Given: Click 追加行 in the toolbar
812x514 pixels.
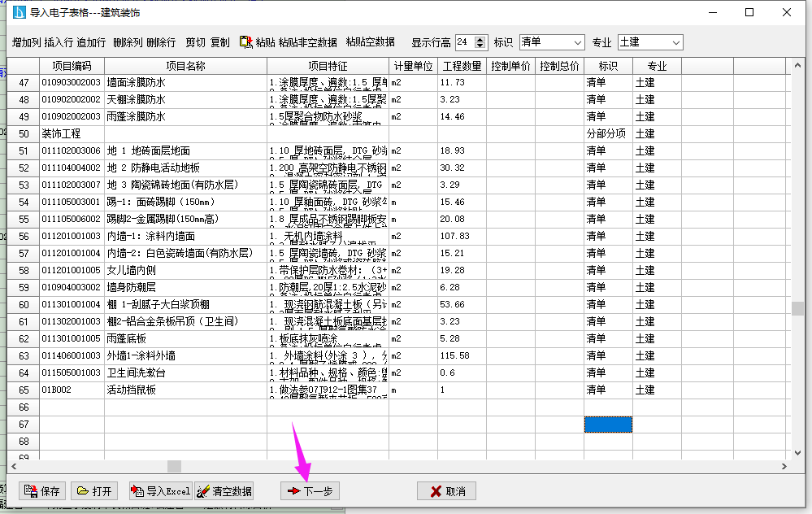Looking at the screenshot, I should pos(91,42).
